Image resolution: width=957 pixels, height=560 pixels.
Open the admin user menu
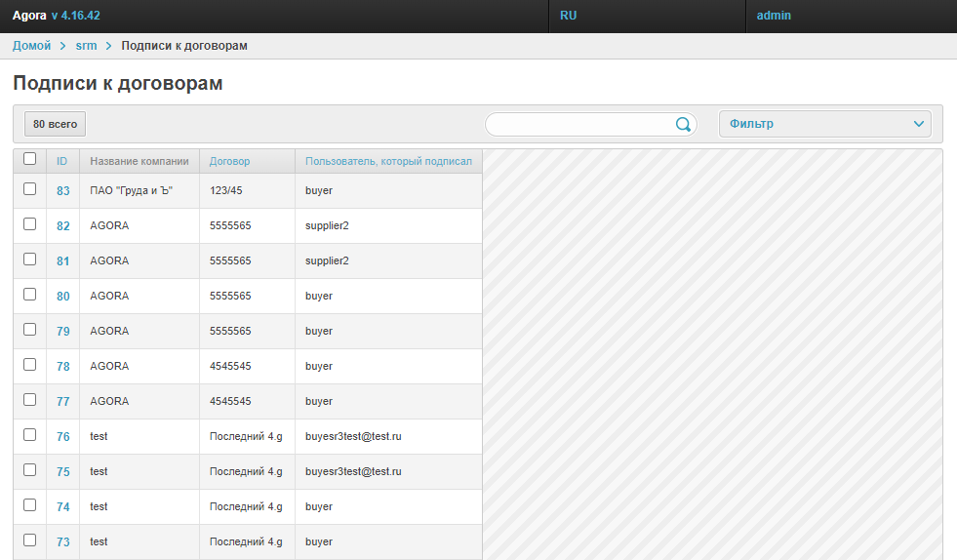click(774, 16)
